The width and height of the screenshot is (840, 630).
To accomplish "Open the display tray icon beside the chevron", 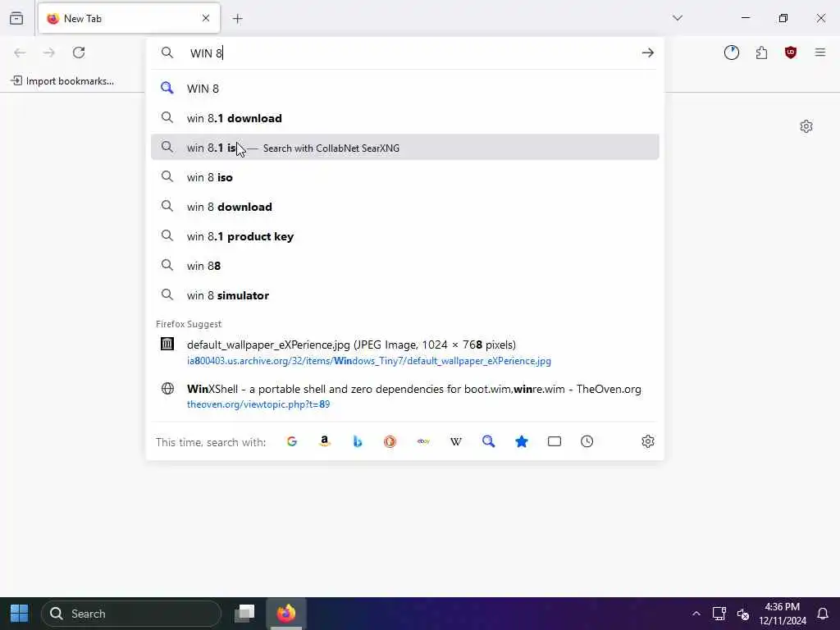I will [719, 614].
